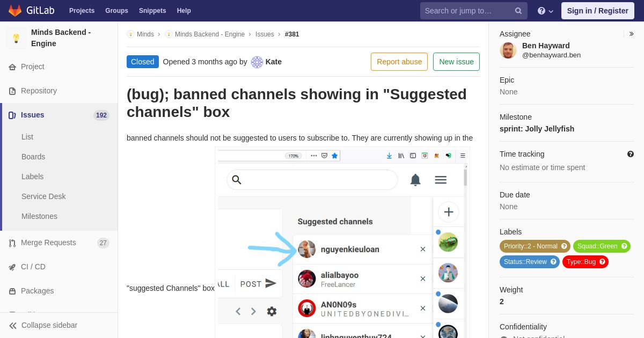The width and height of the screenshot is (644, 338).
Task: Click the No estimate or time spent text
Action: pyautogui.click(x=542, y=167)
